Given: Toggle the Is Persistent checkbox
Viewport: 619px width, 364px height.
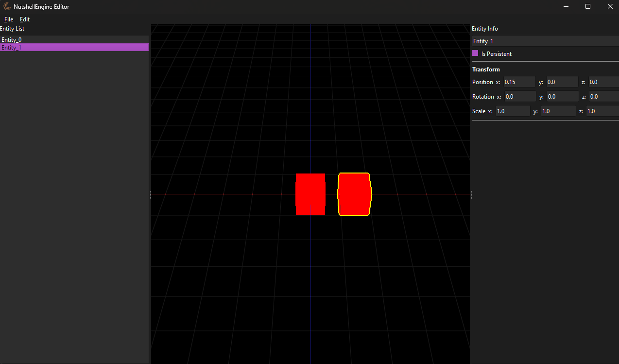Looking at the screenshot, I should (475, 53).
